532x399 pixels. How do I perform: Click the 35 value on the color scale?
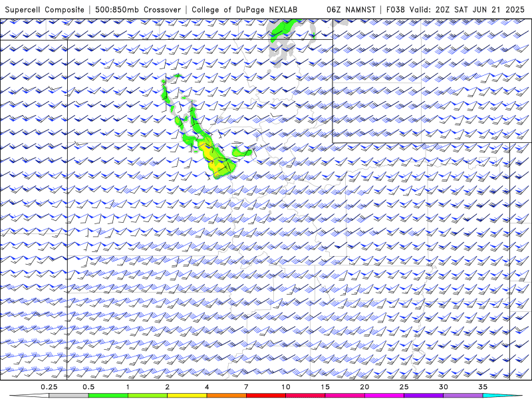483,387
